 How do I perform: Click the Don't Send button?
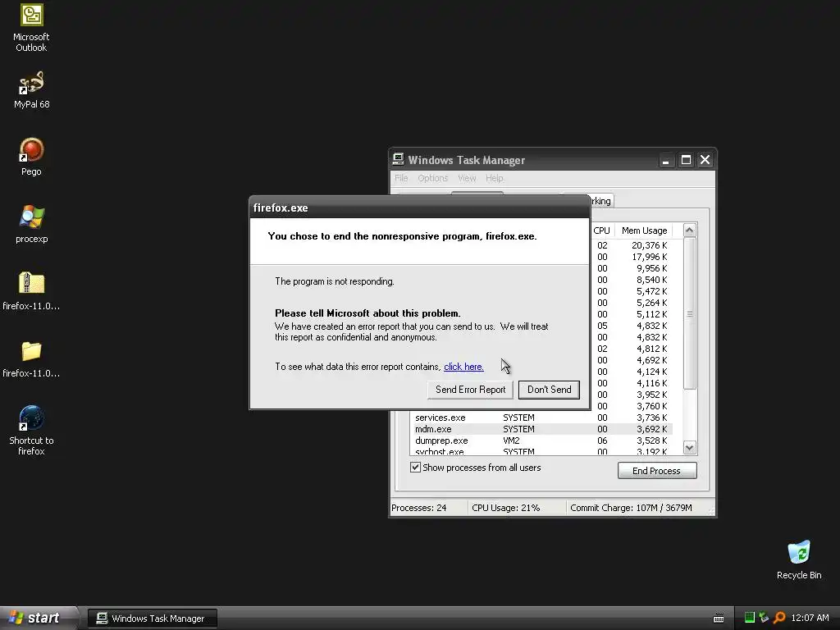tap(549, 390)
